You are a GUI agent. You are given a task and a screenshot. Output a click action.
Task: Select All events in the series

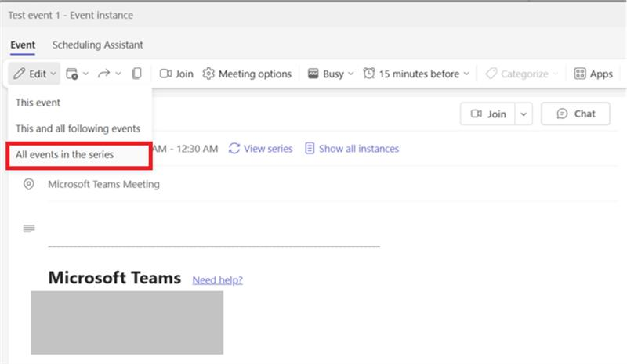[79, 155]
